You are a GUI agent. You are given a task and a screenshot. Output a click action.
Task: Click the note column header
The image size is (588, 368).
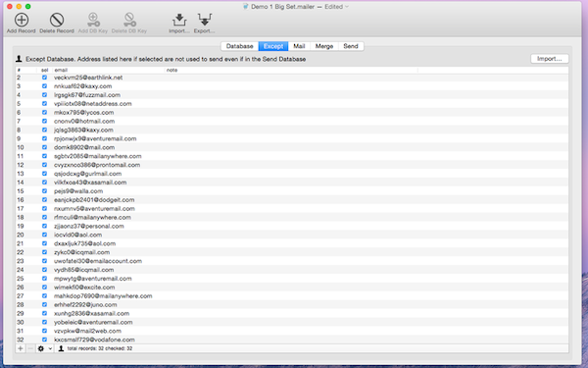pos(291,70)
